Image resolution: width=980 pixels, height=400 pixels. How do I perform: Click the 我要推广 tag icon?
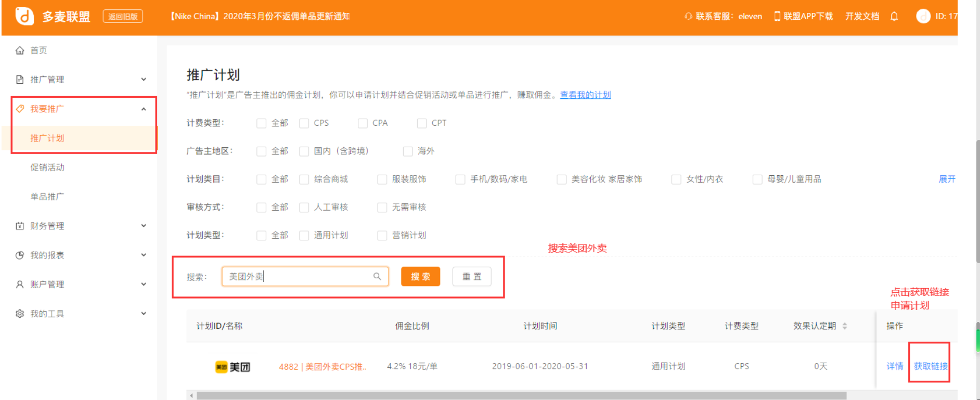coord(20,109)
